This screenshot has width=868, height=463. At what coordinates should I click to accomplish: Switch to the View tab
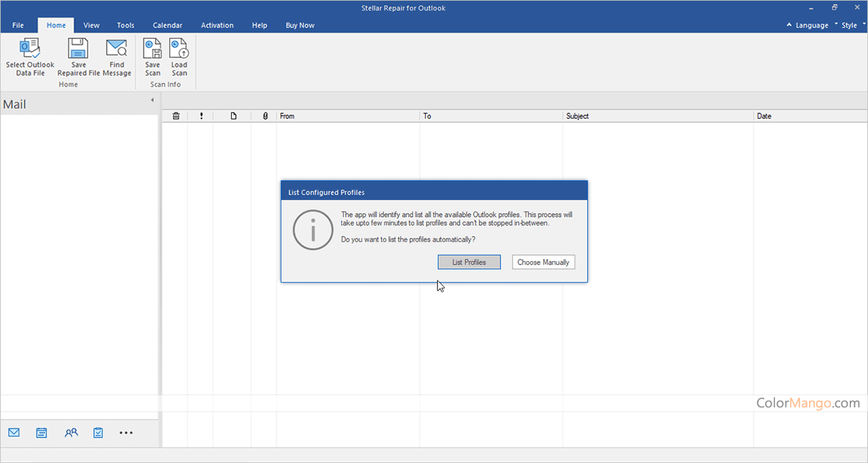tap(92, 25)
